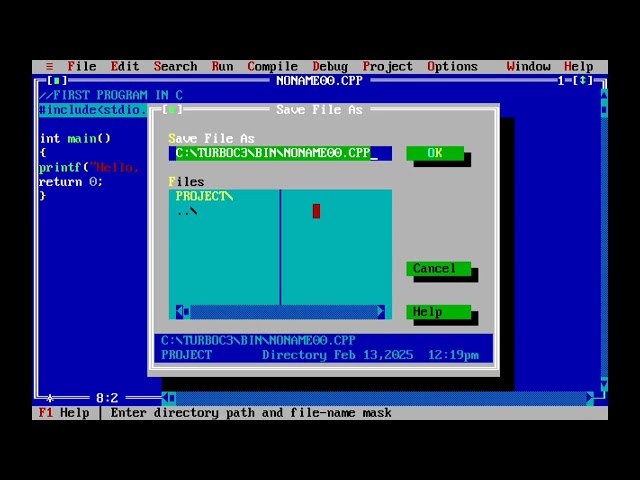The height and width of the screenshot is (480, 640).
Task: Click the return 0; code line
Action: tap(71, 182)
